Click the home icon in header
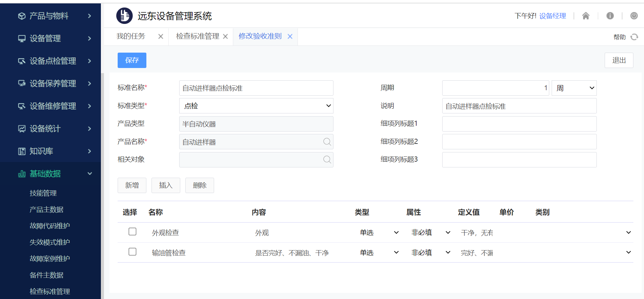The height and width of the screenshot is (299, 644). tap(586, 16)
